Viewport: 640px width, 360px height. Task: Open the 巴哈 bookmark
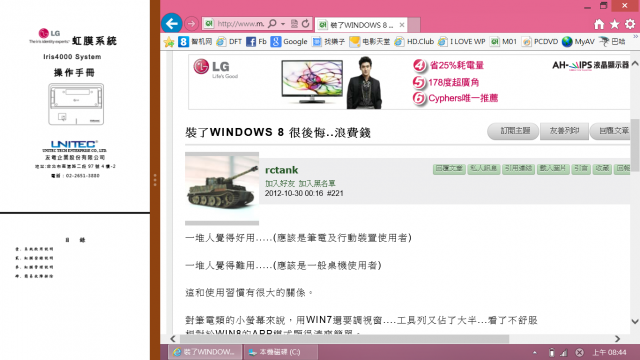(612, 42)
